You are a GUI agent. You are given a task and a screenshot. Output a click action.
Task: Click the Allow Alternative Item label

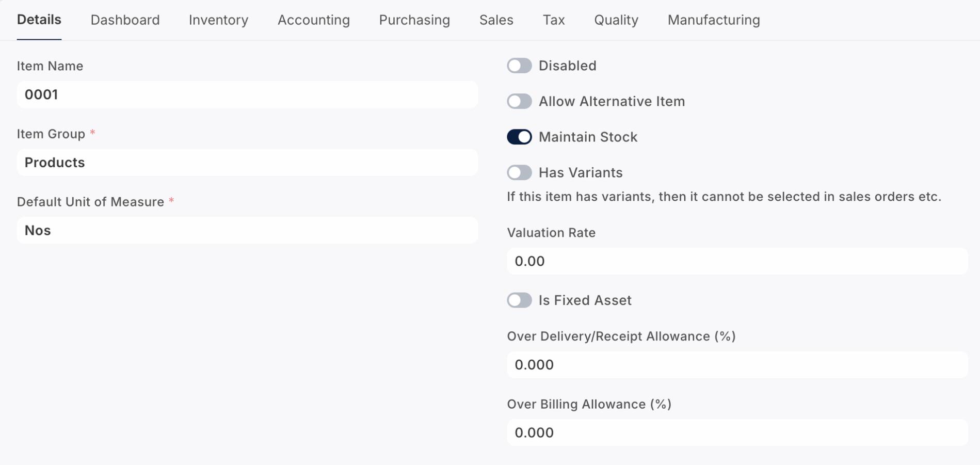pos(612,101)
